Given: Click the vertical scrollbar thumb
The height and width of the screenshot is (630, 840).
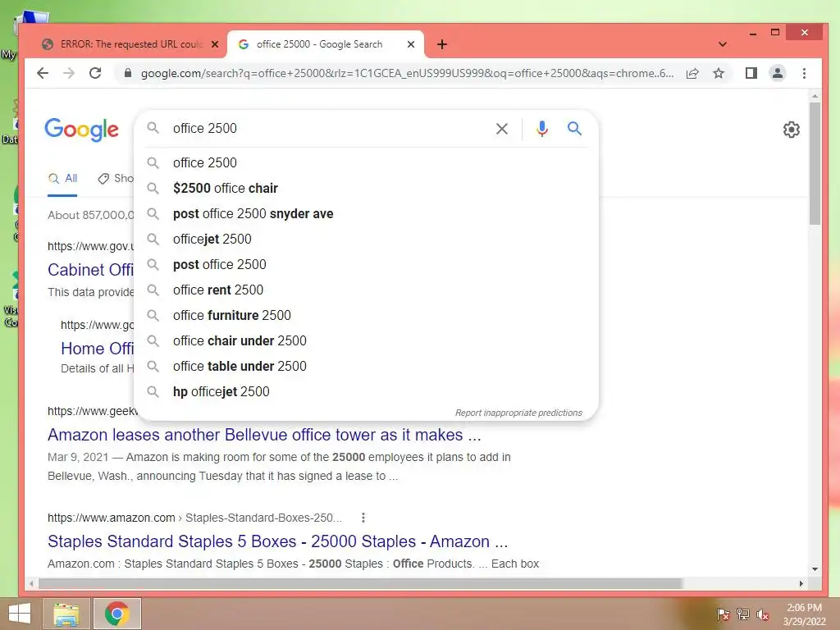Looking at the screenshot, I should (815, 163).
